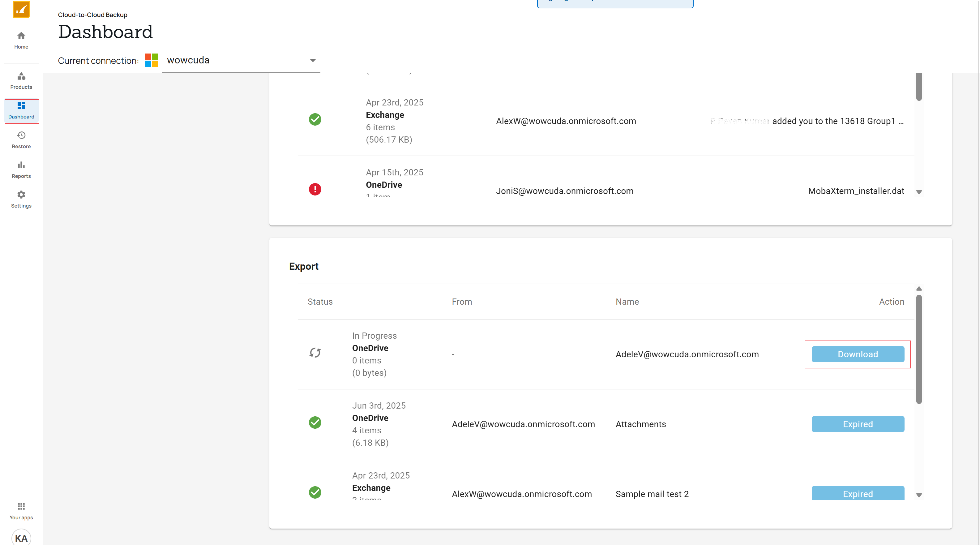Screen dimensions: 980x545
Task: Click AlexW@wowcuda.onmicrosoft.com in Exchange 6 items row
Action: 566,121
